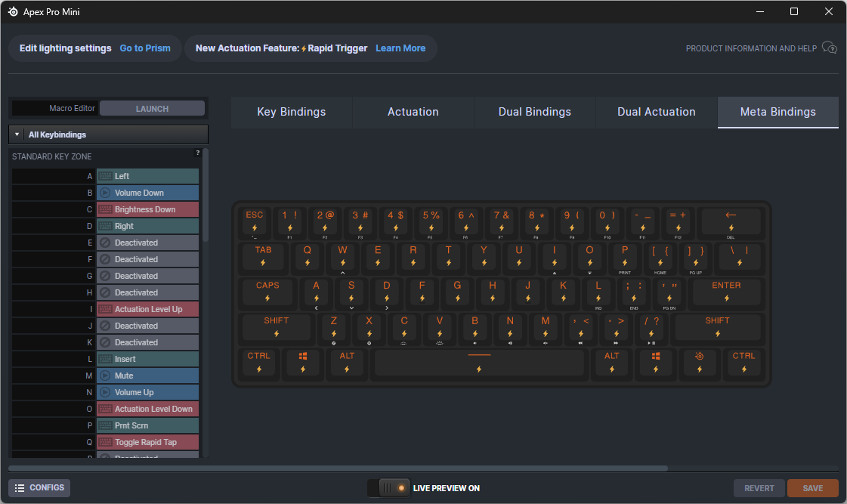This screenshot has width=847, height=504.
Task: Open the CONFIGS list
Action: click(x=39, y=488)
